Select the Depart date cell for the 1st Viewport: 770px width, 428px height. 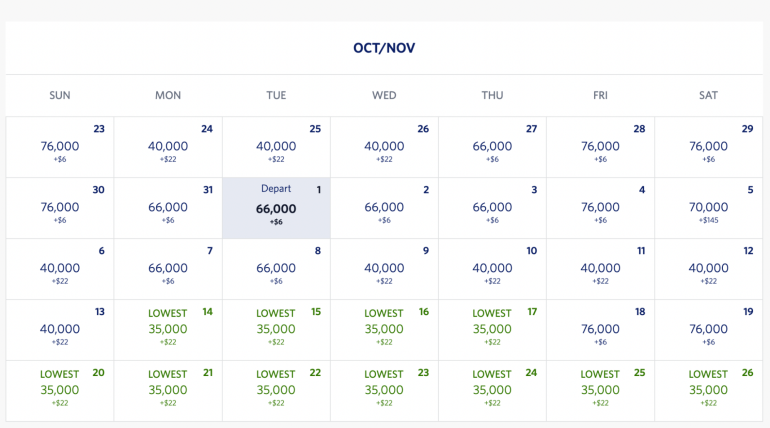click(276, 208)
